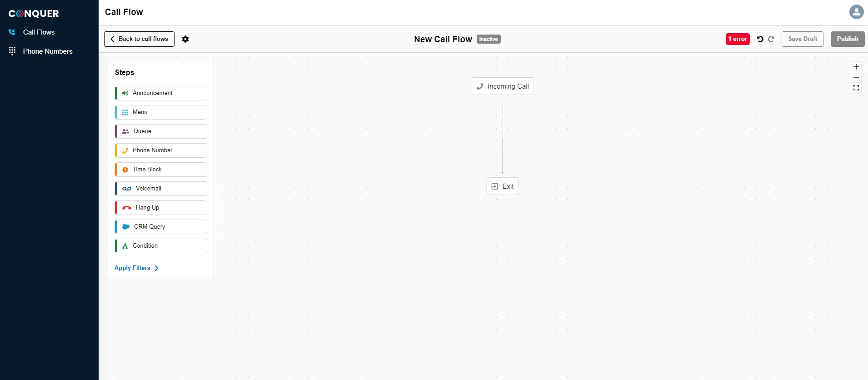Click the CRM Query Salesforce cloud icon
The height and width of the screenshot is (380, 868).
[x=126, y=227]
